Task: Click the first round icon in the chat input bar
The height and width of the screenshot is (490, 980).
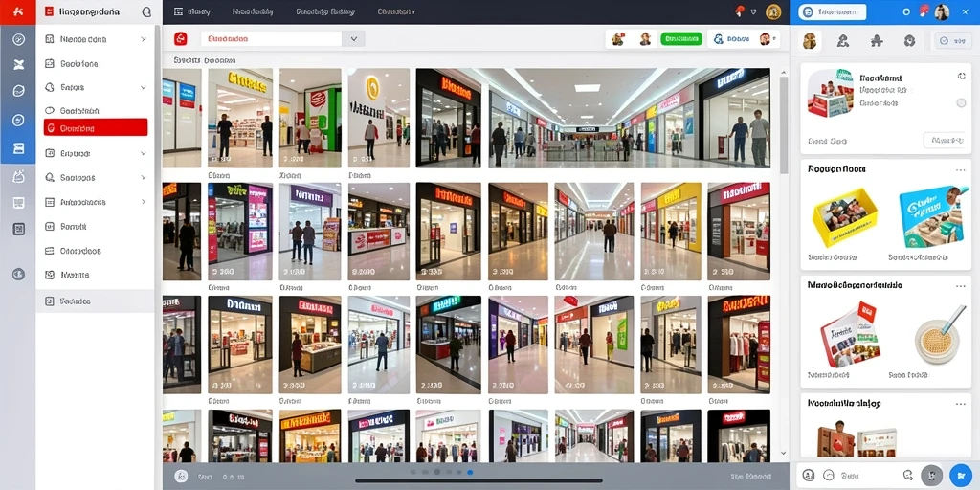Action: (x=808, y=475)
